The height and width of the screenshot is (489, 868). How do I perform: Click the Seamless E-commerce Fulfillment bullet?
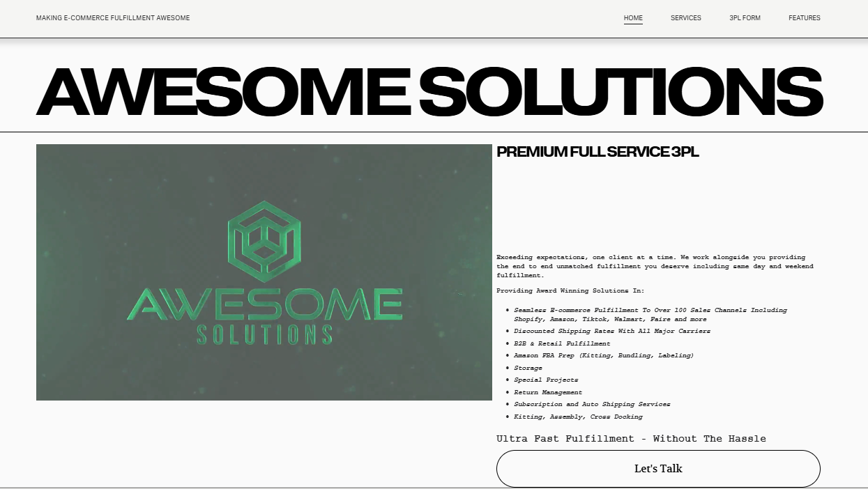[x=650, y=314]
